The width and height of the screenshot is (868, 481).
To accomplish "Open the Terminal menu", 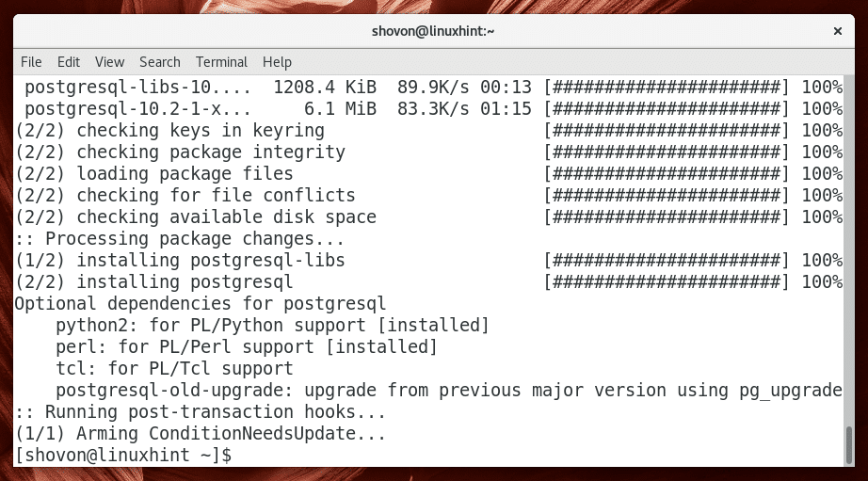I will (x=220, y=62).
